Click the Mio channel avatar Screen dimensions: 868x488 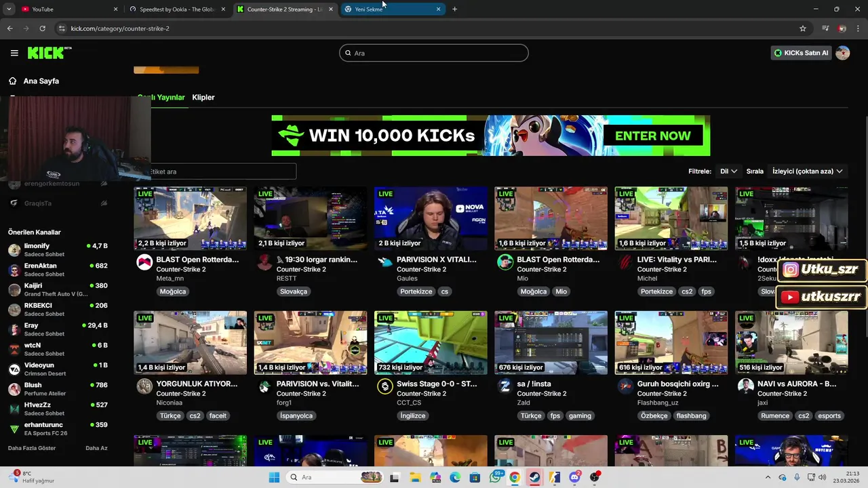(x=505, y=262)
